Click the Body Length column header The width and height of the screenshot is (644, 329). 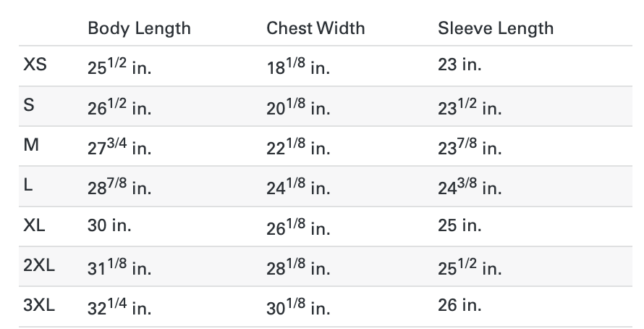[x=139, y=28]
